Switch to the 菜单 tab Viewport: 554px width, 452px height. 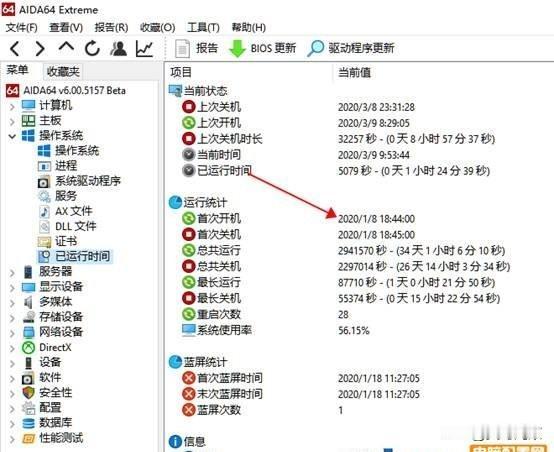[x=17, y=70]
